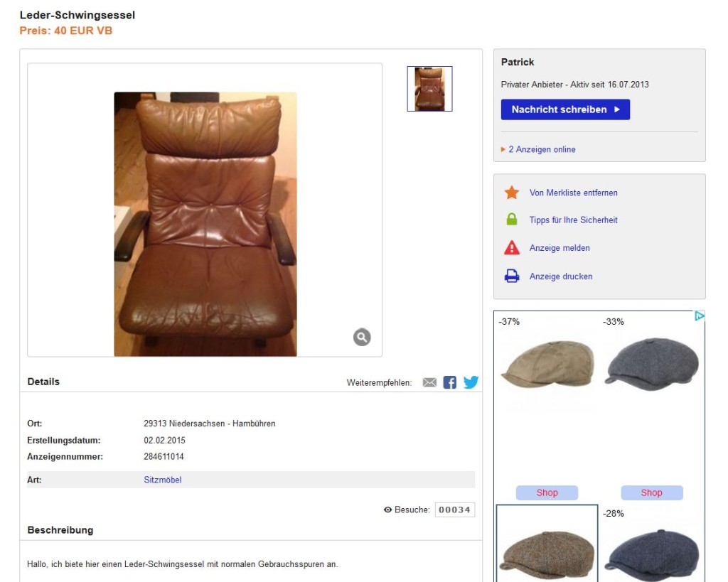Click the green padlock security icon
728x582 pixels.
[512, 220]
